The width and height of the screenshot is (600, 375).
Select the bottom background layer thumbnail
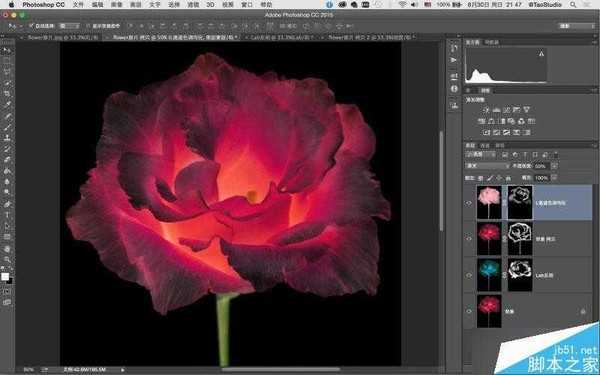(x=489, y=311)
